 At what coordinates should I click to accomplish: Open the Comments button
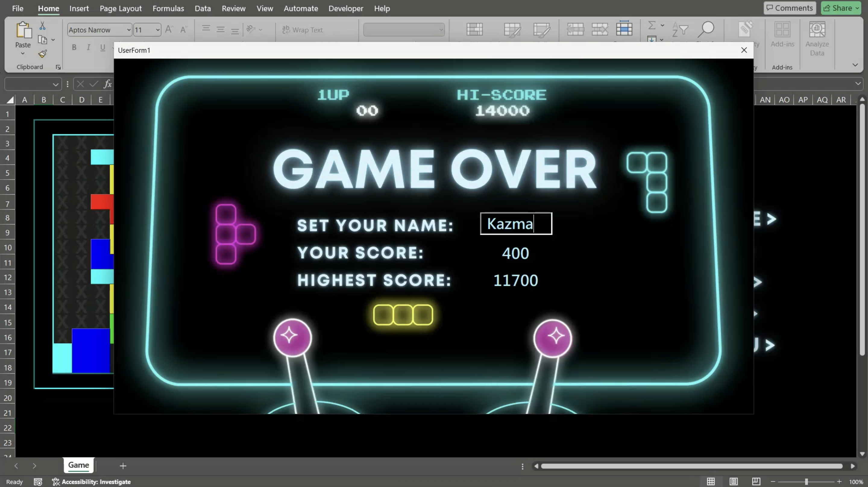pos(790,8)
